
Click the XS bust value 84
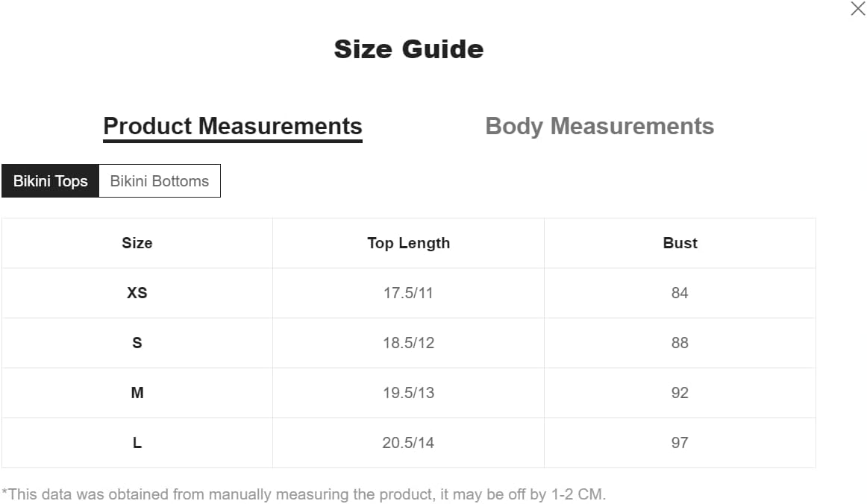point(680,293)
